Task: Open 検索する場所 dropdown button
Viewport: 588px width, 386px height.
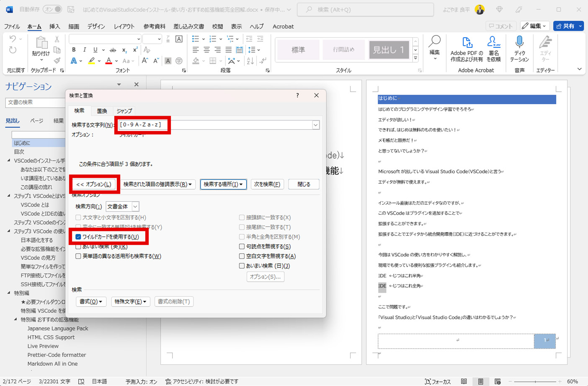Action: click(x=223, y=184)
